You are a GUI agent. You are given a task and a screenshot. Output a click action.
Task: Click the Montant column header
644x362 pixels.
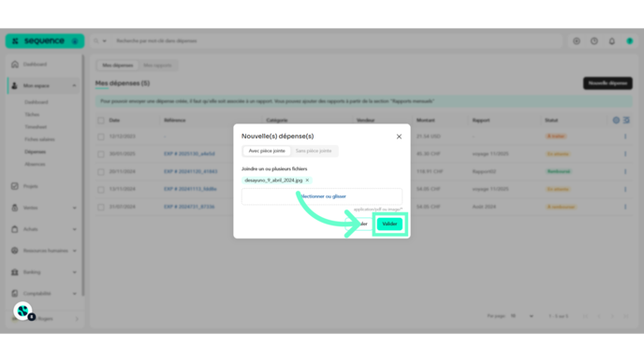click(x=426, y=121)
